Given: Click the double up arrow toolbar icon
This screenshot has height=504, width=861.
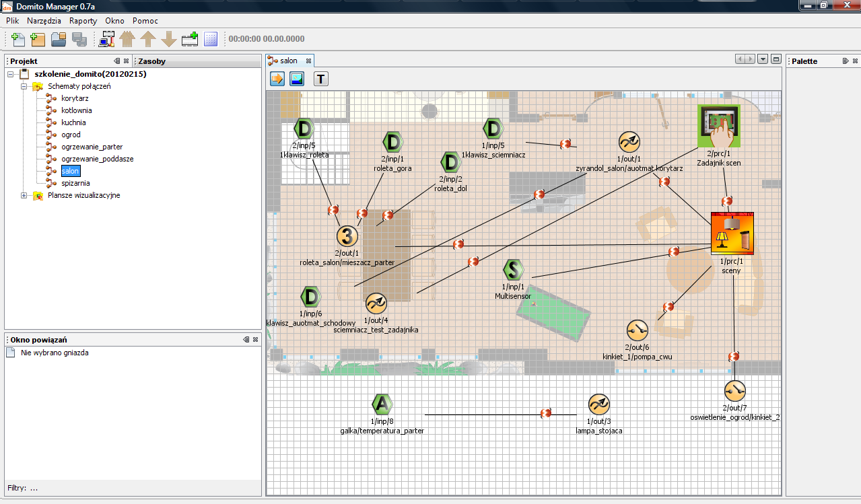Looking at the screenshot, I should [127, 39].
